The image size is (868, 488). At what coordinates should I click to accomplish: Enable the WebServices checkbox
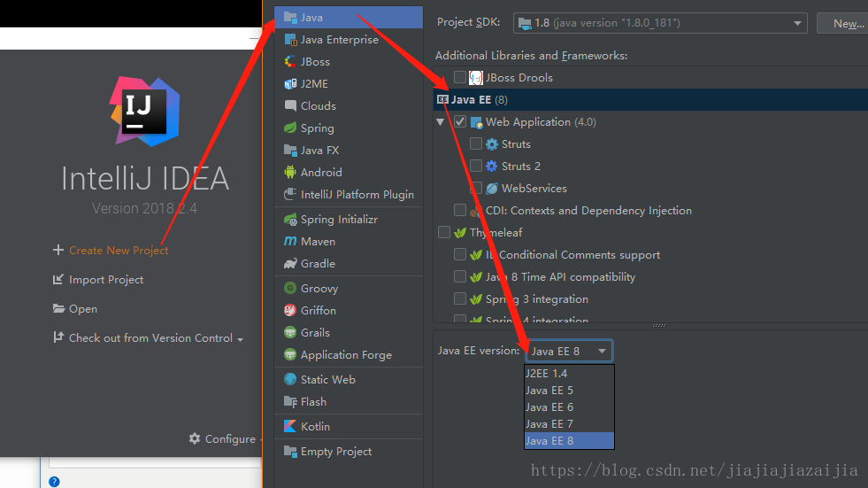coord(475,188)
